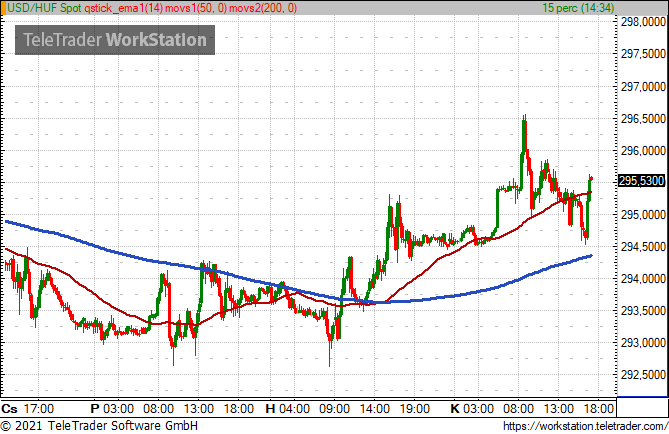
Task: Click the H 04:00 time axis label
Action: [x=288, y=409]
